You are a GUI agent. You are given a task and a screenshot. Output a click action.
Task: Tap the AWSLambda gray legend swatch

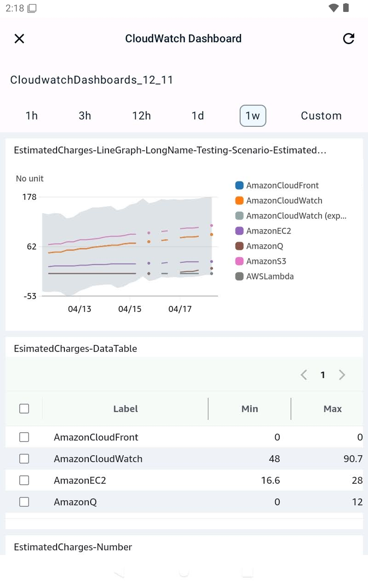239,277
